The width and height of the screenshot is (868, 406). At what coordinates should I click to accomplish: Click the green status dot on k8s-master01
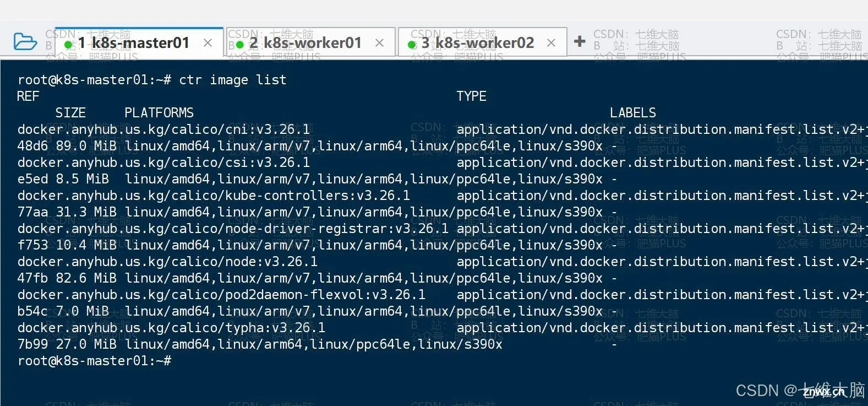point(68,45)
